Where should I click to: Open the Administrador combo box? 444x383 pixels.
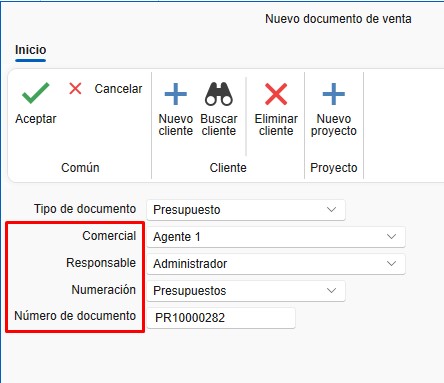click(x=276, y=264)
